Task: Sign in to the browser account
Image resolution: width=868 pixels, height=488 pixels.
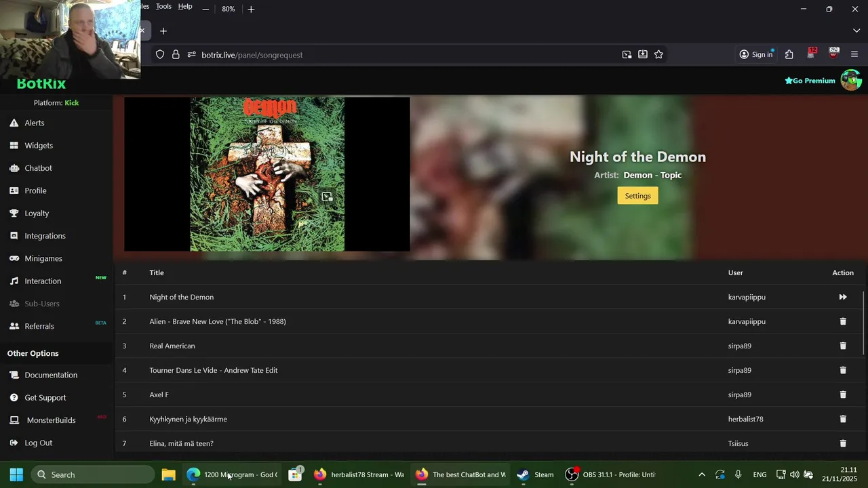Action: click(756, 54)
